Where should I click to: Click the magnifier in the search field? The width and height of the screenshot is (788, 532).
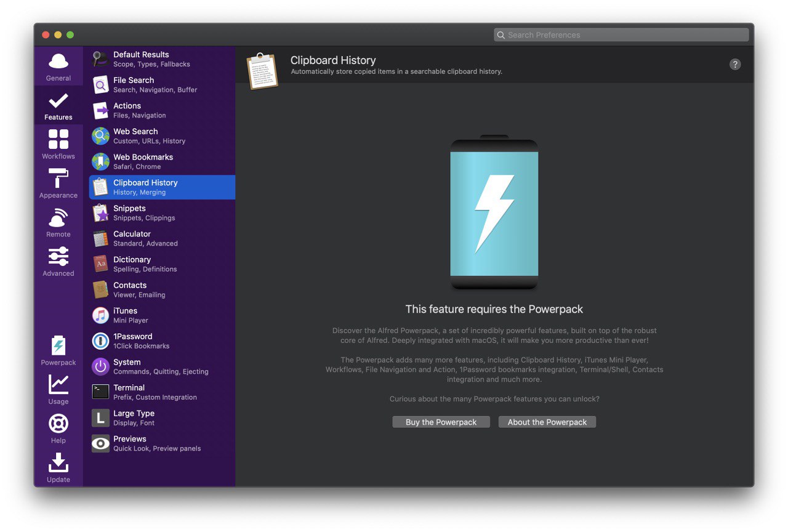501,35
